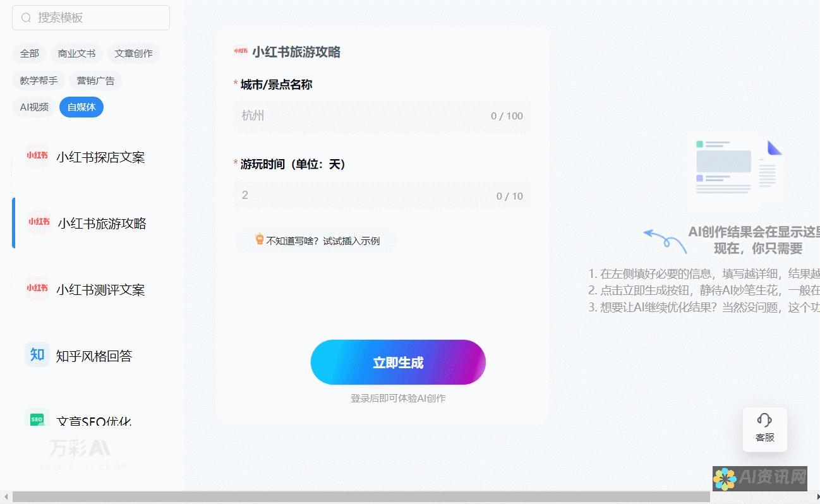Open the 客服 support button
The image size is (820, 504).
coord(764,429)
